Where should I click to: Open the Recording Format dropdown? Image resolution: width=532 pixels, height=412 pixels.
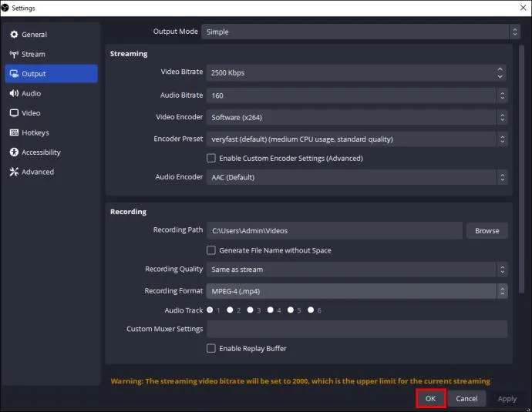pos(357,291)
